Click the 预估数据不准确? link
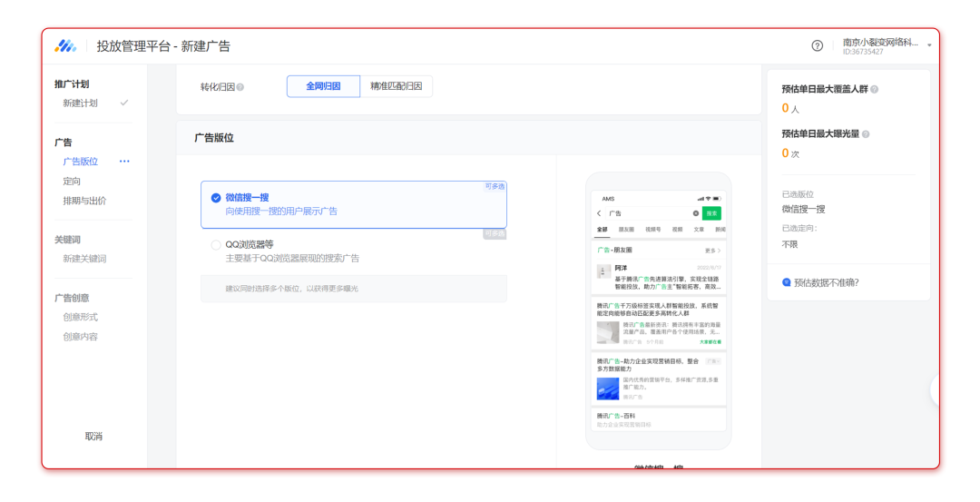Screen dimensions: 980x502 tap(826, 282)
